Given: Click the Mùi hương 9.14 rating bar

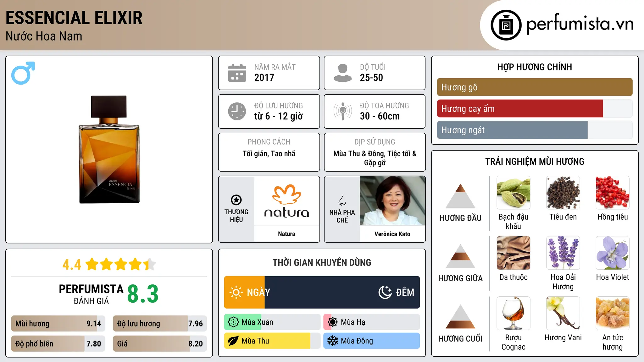Looking at the screenshot, I should 58,324.
